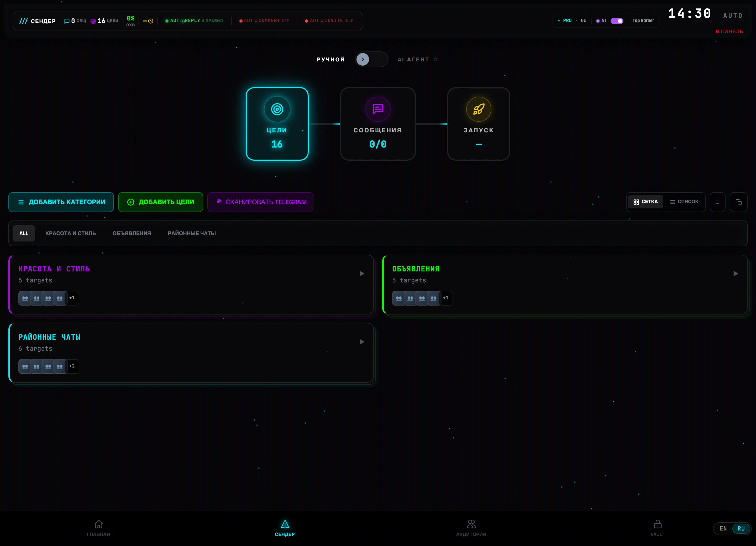
Task: Click ДОБАВИТЬ КАТЕГОРИИ button
Action: coord(61,202)
